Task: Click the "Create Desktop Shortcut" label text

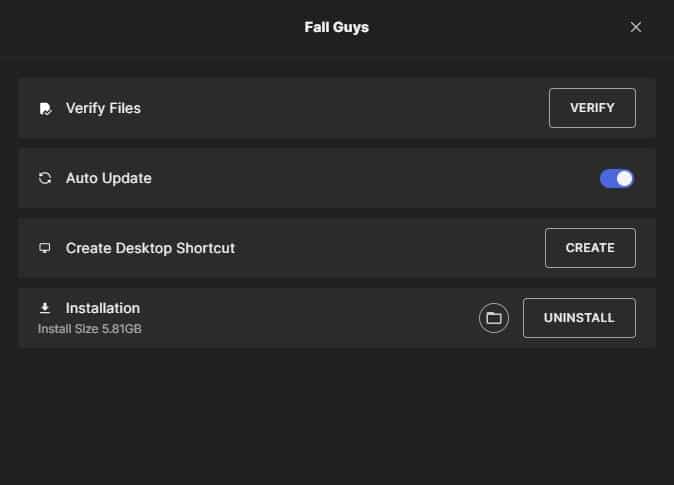Action: coord(150,248)
